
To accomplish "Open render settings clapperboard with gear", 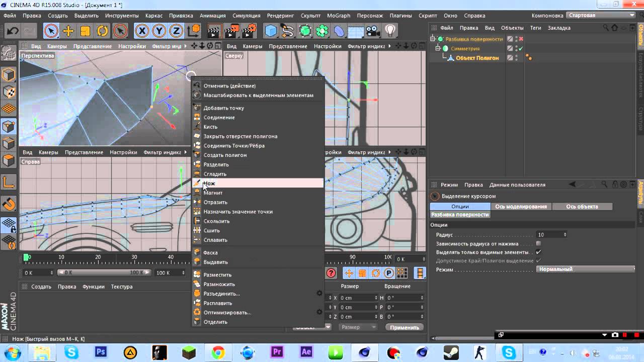I will point(249,31).
